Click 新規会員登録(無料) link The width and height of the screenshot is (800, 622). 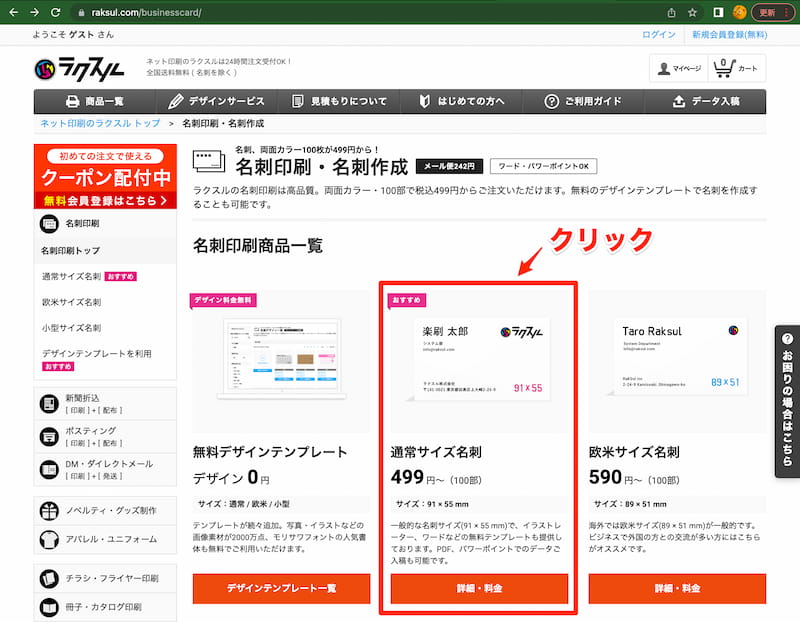729,34
